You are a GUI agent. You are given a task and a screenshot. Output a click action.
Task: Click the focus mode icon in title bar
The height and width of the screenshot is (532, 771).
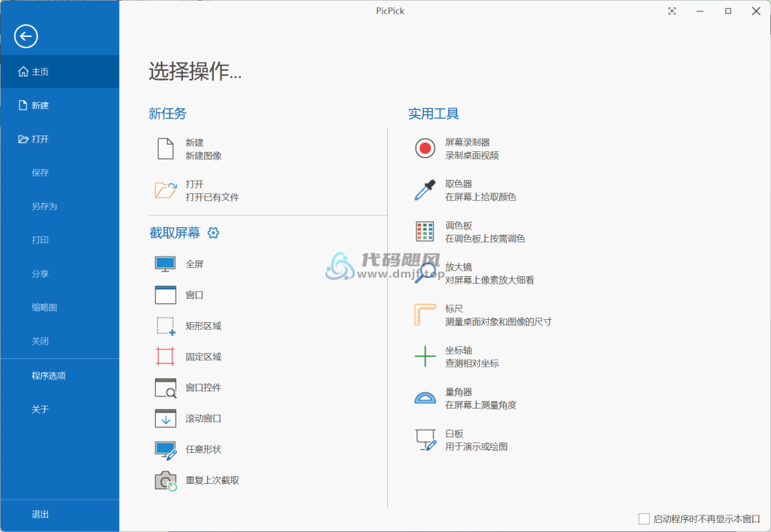pos(672,11)
